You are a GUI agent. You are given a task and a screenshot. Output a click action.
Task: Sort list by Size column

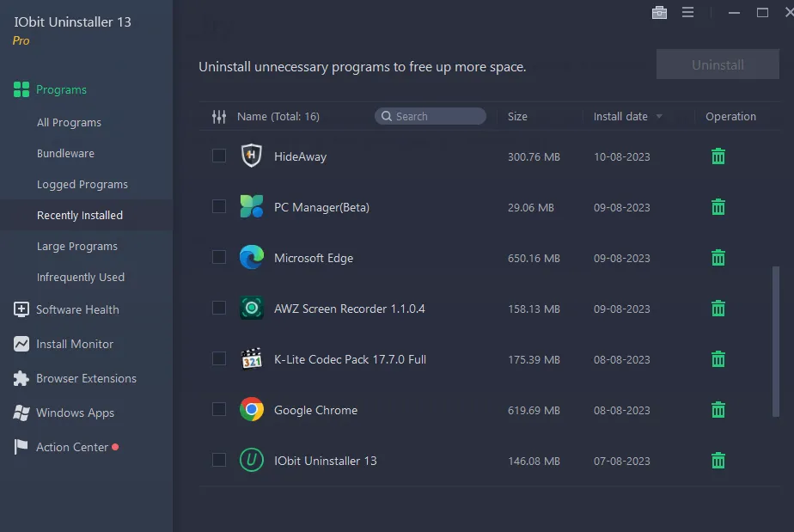(x=517, y=116)
